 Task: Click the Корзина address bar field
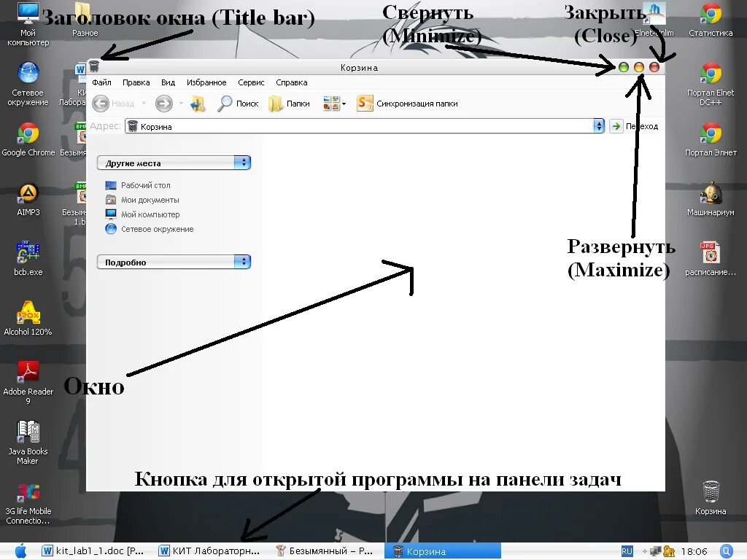pos(360,126)
